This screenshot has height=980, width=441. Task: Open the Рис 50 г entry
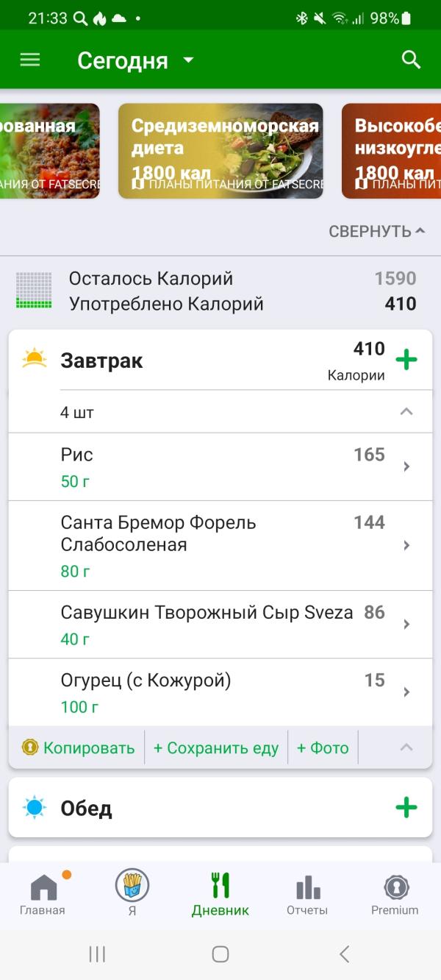(x=220, y=466)
